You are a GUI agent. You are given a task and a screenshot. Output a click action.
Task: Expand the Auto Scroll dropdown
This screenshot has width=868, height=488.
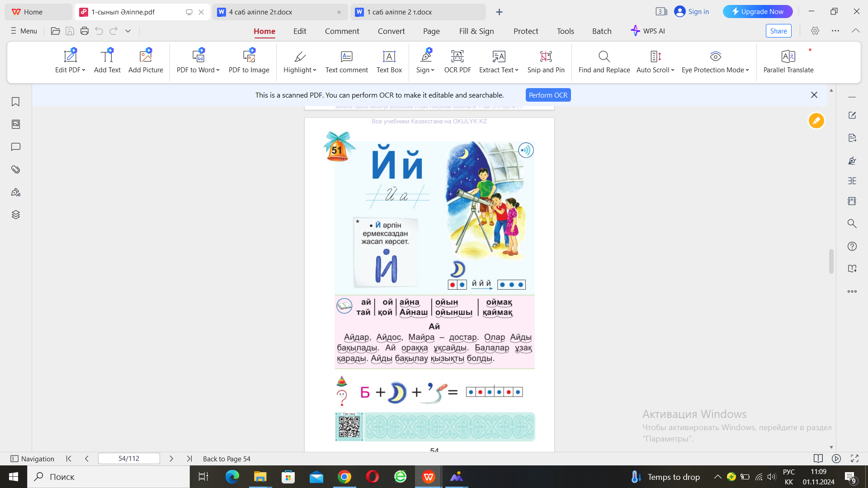tap(673, 70)
